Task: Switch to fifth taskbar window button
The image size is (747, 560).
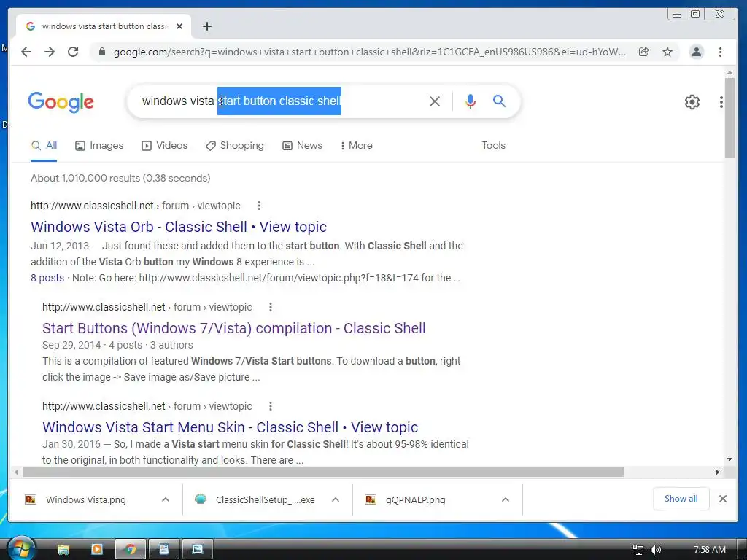Action: pyautogui.click(x=197, y=550)
